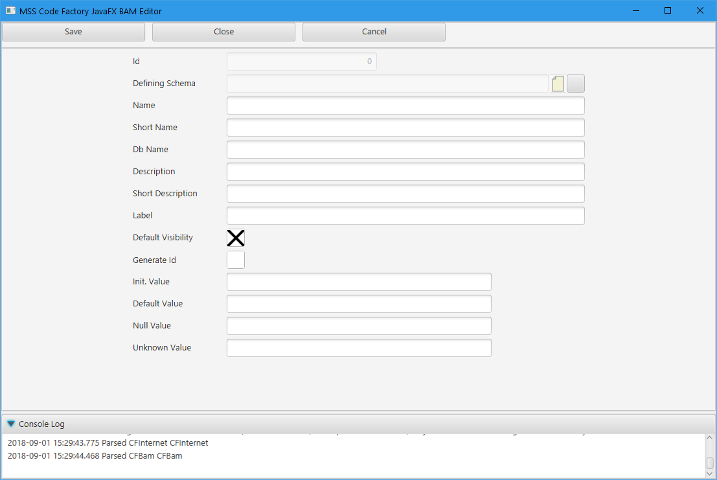Focus the Short Description field
Screen dimensions: 717x480
click(405, 194)
